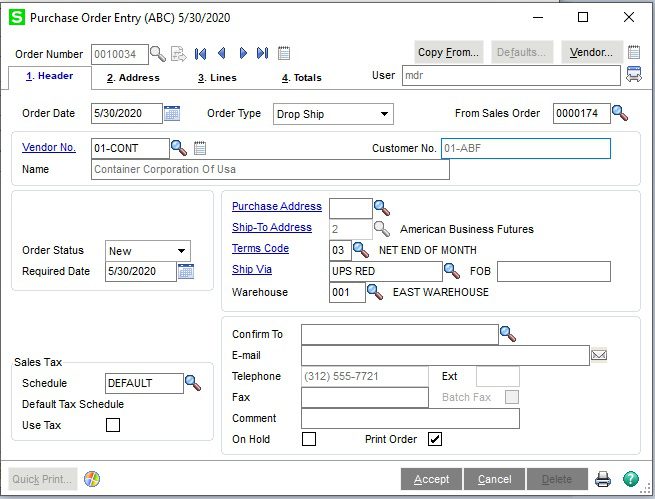655x499 pixels.
Task: Click in the Order Date field
Action: pyautogui.click(x=127, y=114)
